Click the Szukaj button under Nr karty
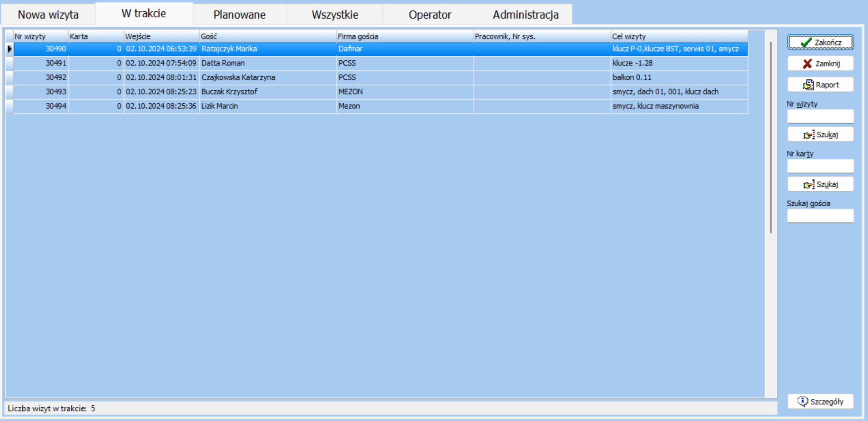This screenshot has height=421, width=868. pyautogui.click(x=820, y=184)
